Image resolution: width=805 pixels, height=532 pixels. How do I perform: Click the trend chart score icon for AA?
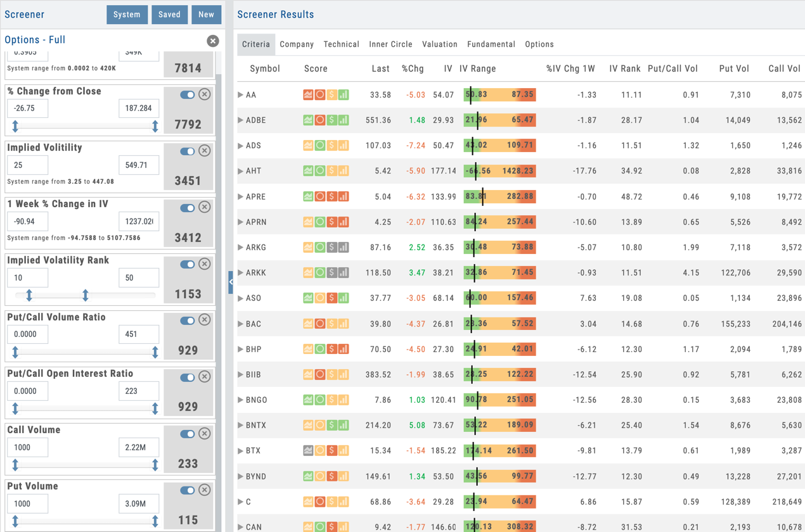[308, 95]
